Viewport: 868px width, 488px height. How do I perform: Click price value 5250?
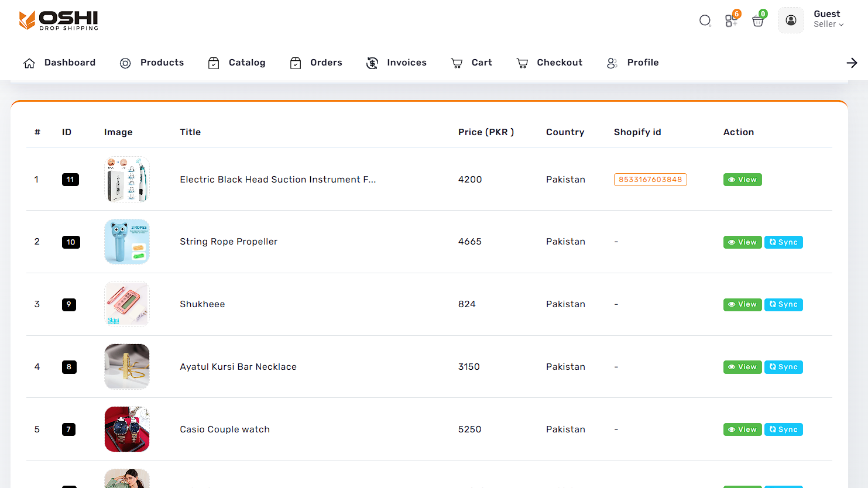coord(470,429)
